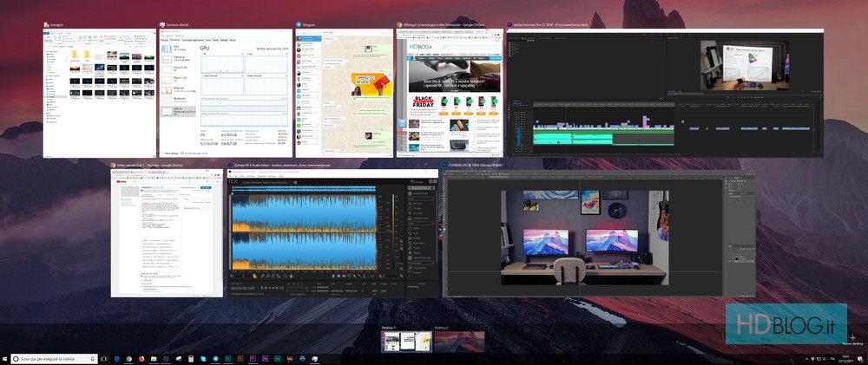
Task: Open the Windows Start menu
Action: pyautogui.click(x=4, y=359)
